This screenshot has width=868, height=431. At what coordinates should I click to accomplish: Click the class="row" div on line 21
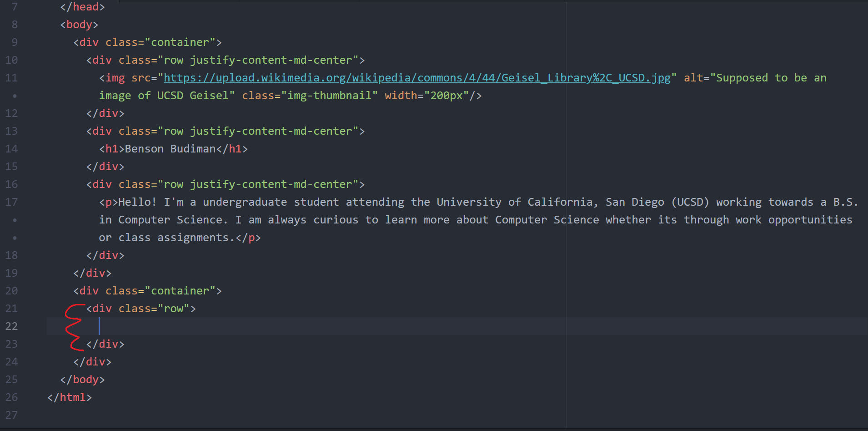pyautogui.click(x=141, y=309)
